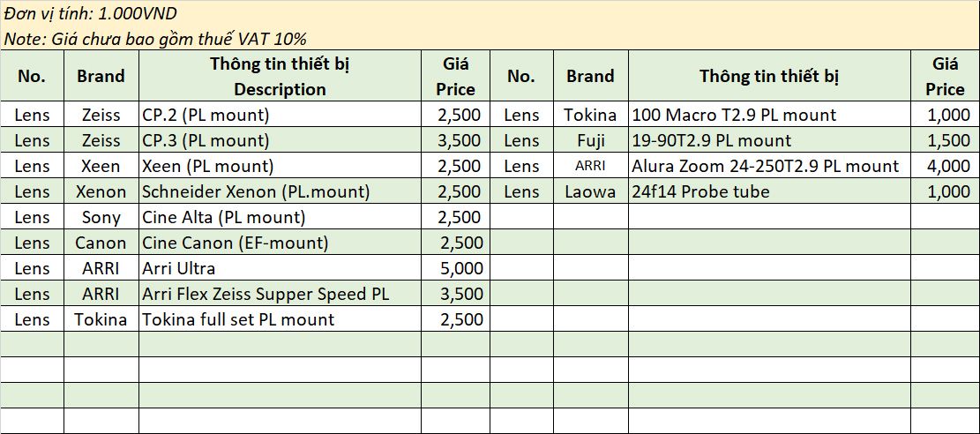This screenshot has width=980, height=434.
Task: Click the Laowa brand cell
Action: click(x=591, y=191)
